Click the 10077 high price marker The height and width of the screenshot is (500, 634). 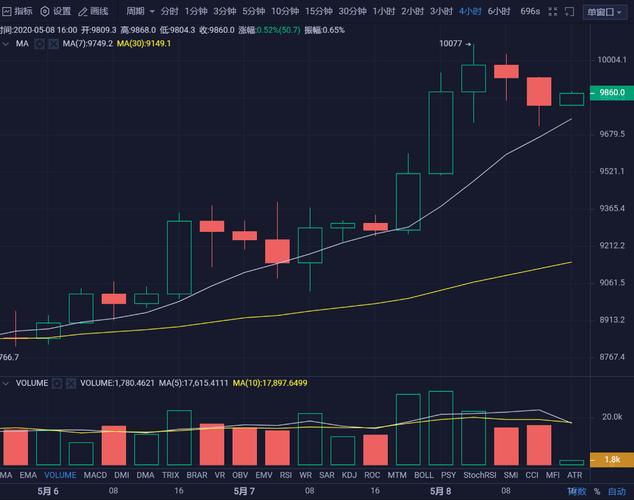coord(452,45)
